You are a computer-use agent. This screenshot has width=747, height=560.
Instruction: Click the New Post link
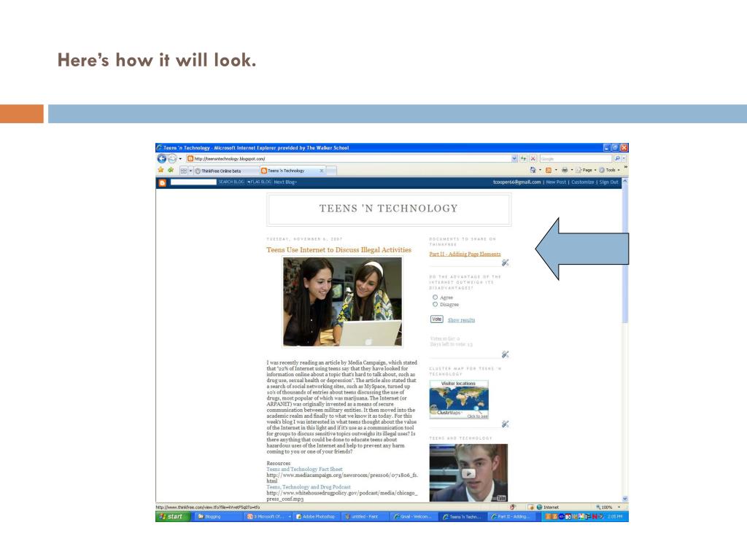[556, 182]
